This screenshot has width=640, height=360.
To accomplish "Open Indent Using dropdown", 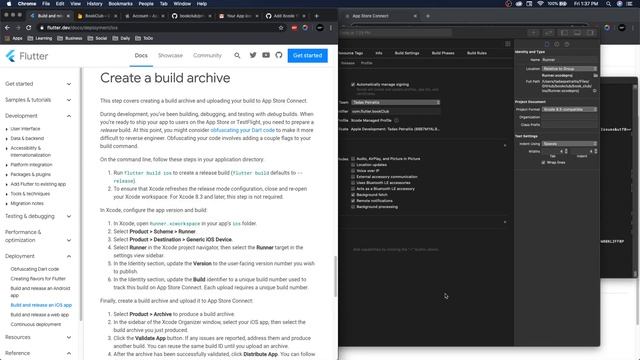I will pyautogui.click(x=569, y=144).
